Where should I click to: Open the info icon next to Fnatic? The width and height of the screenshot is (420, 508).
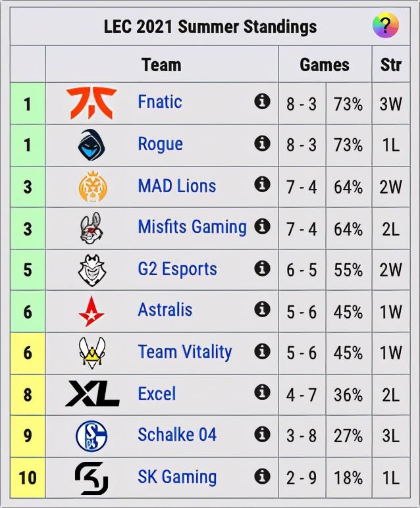pos(262,101)
